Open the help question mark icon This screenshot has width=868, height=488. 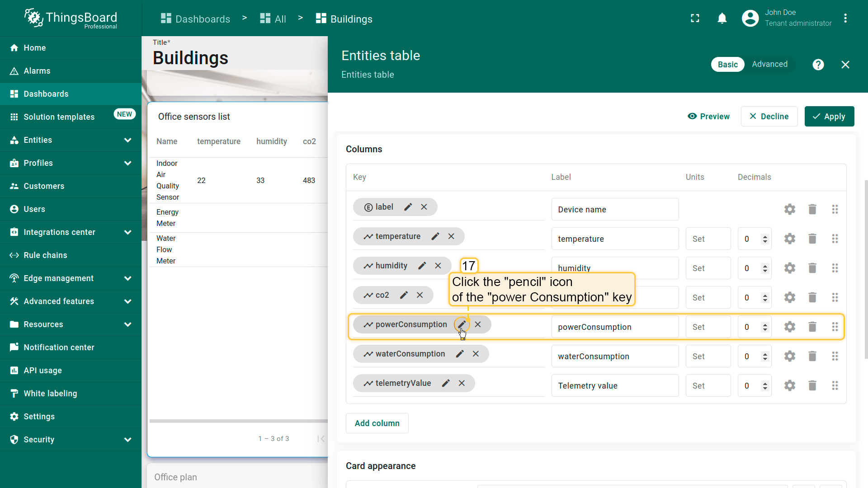[818, 65]
